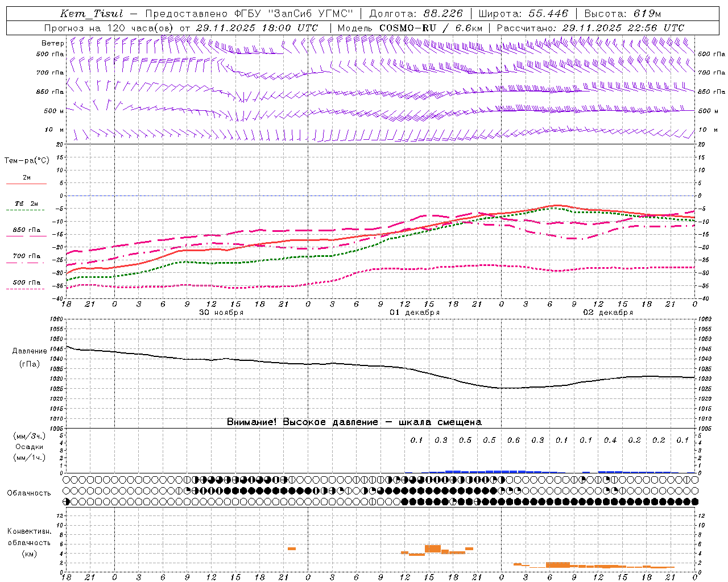Click the Облачность cloud cover label

29,493
